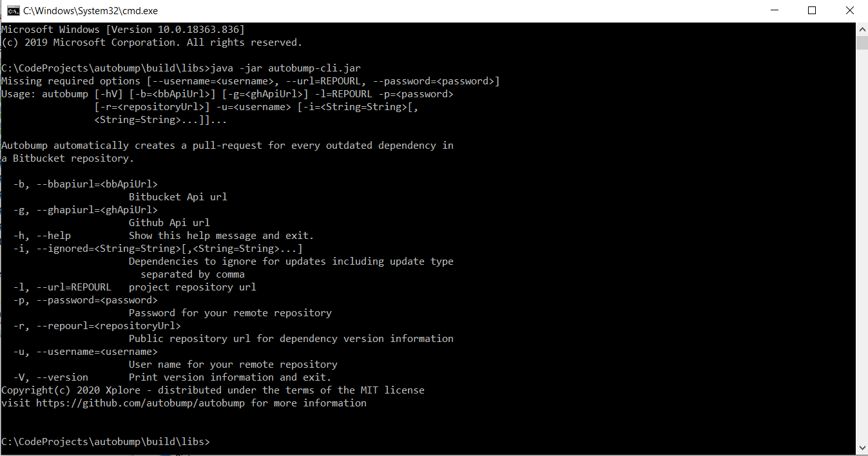This screenshot has height=456, width=868.
Task: Open the cmd.exe system menu icon
Action: pyautogui.click(x=12, y=10)
